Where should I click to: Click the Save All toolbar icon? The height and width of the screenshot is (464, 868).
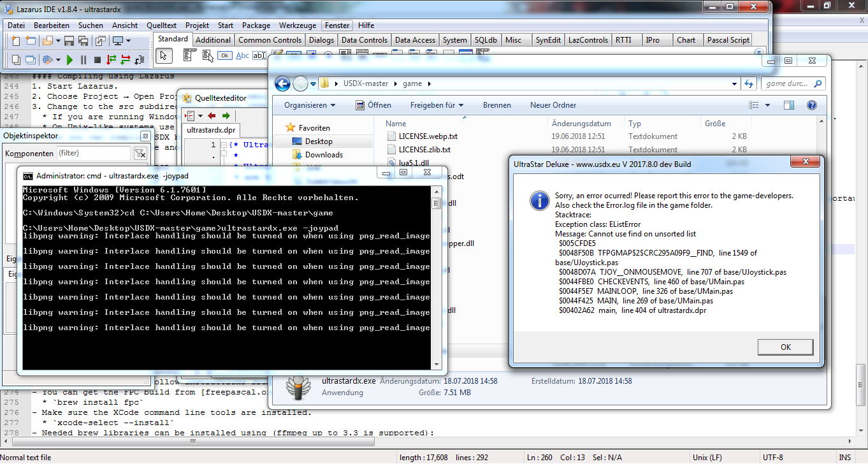(x=83, y=40)
